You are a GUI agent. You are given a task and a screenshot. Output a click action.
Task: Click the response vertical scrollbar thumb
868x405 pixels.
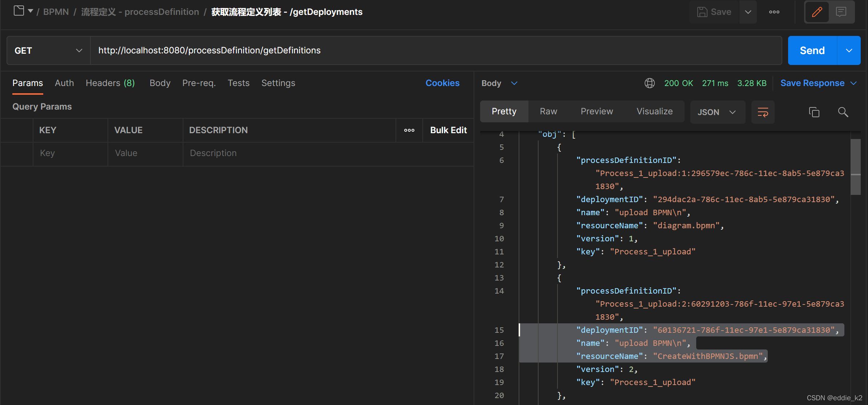click(856, 167)
